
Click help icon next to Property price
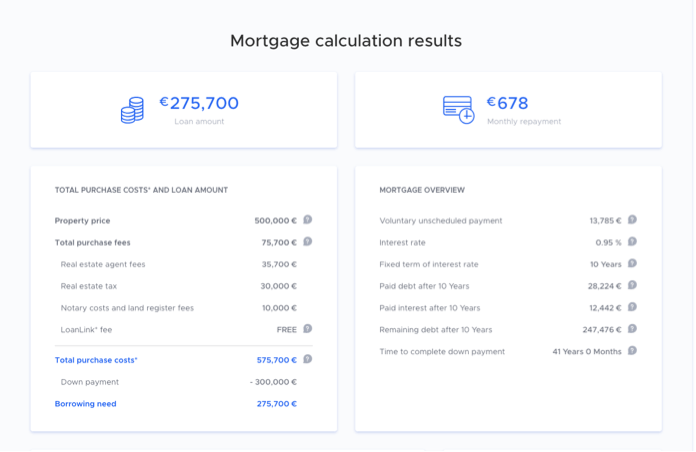pyautogui.click(x=308, y=220)
